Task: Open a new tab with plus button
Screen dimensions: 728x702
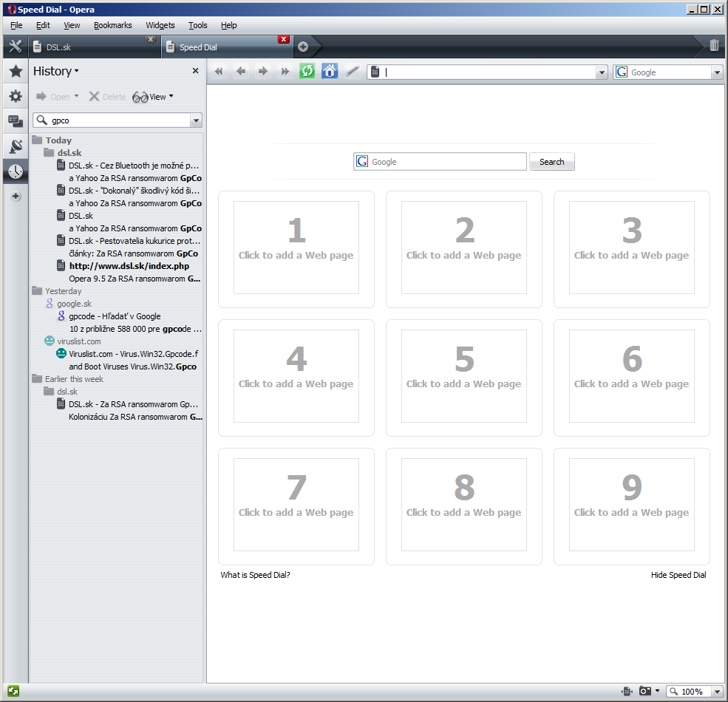Action: 303,47
